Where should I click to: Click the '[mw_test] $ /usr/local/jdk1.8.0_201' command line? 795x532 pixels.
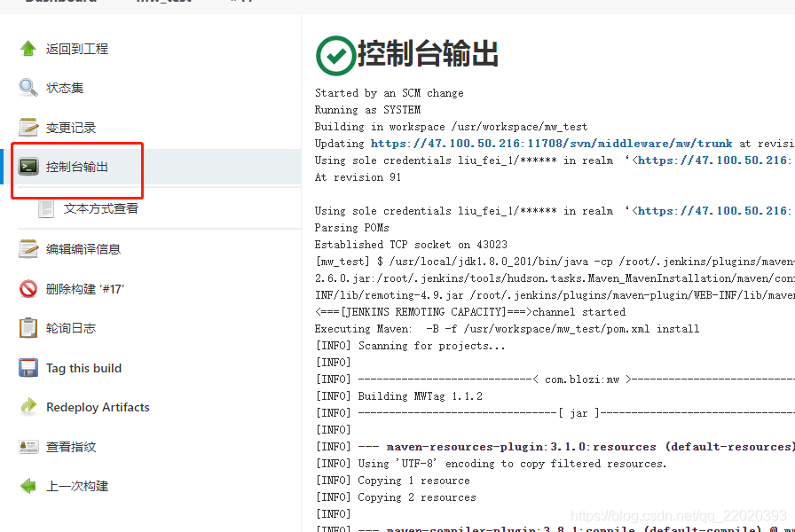click(555, 262)
